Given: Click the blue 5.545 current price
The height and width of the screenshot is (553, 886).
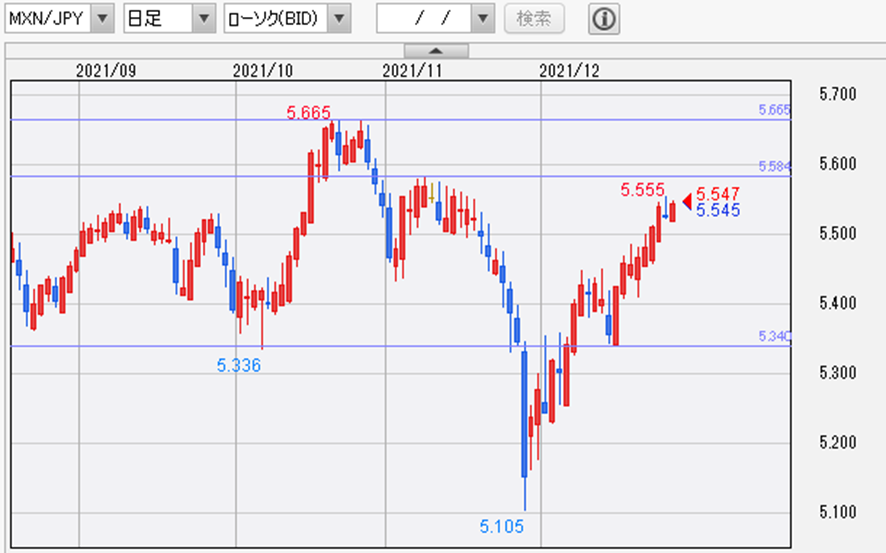Looking at the screenshot, I should 718,211.
